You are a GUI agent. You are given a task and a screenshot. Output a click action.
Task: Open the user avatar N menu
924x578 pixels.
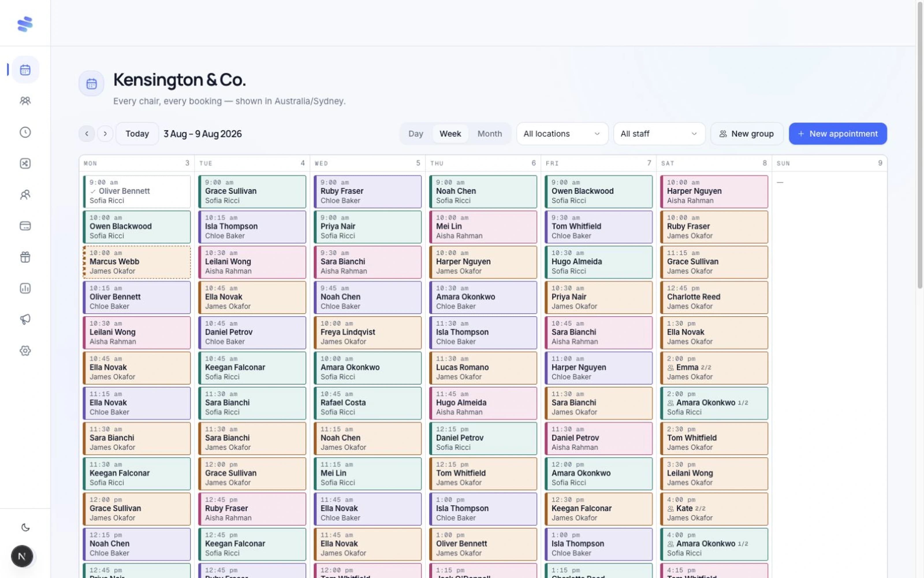(x=22, y=556)
